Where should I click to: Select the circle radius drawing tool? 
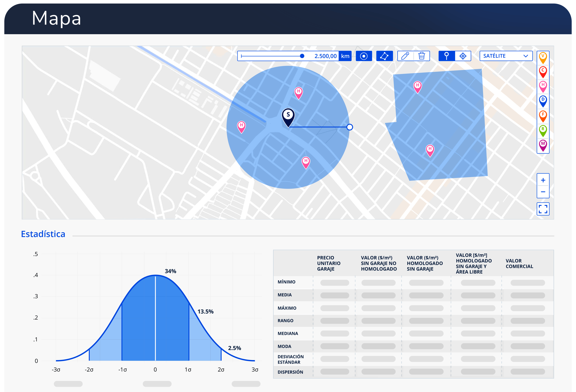tap(364, 56)
